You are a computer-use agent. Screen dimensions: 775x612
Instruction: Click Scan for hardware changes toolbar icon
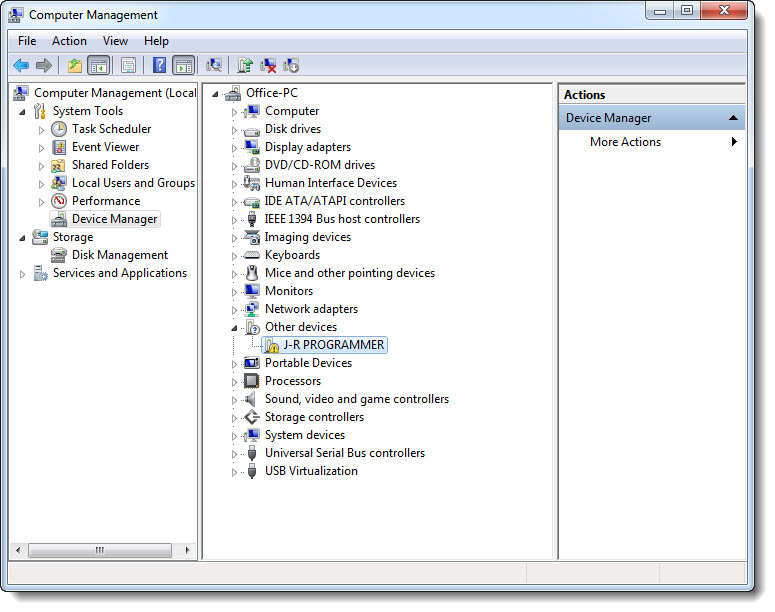click(214, 66)
